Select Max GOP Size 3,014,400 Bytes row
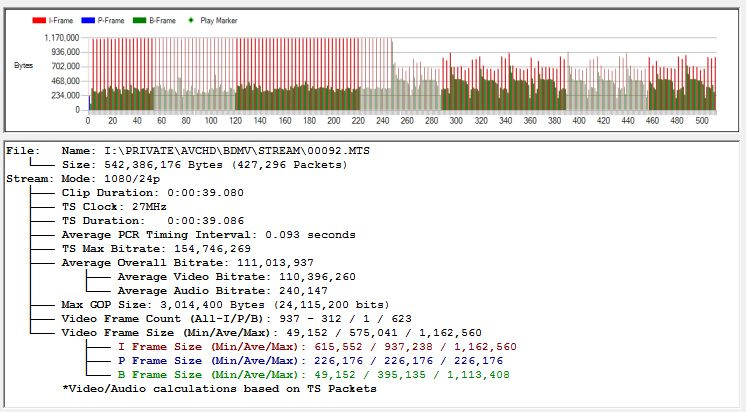 (226, 305)
